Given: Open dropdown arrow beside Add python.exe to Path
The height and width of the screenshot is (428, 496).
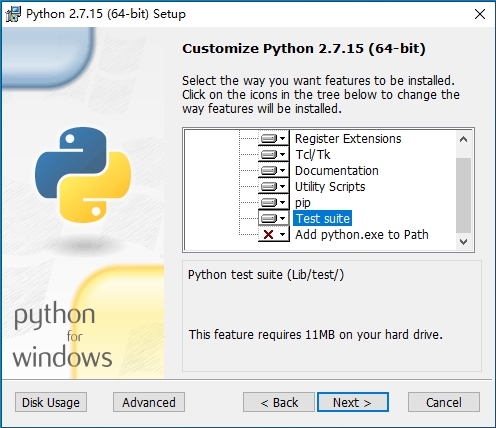Looking at the screenshot, I should pos(283,234).
